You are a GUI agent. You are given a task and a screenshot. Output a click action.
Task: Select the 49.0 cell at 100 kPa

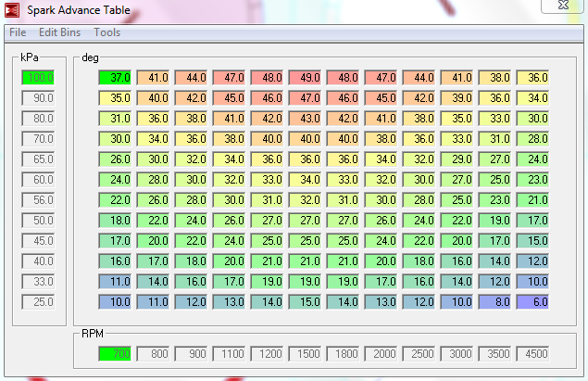tap(306, 77)
